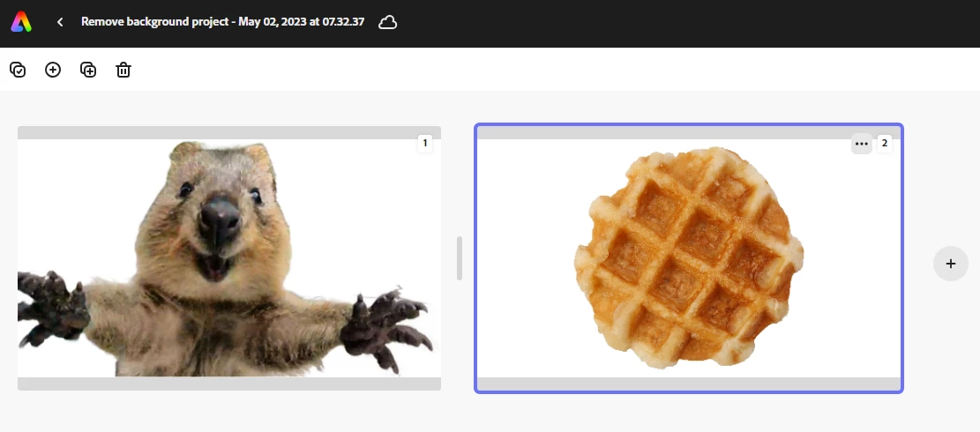Add a new page with circled plus icon
The height and width of the screenshot is (432, 980).
[x=53, y=70]
